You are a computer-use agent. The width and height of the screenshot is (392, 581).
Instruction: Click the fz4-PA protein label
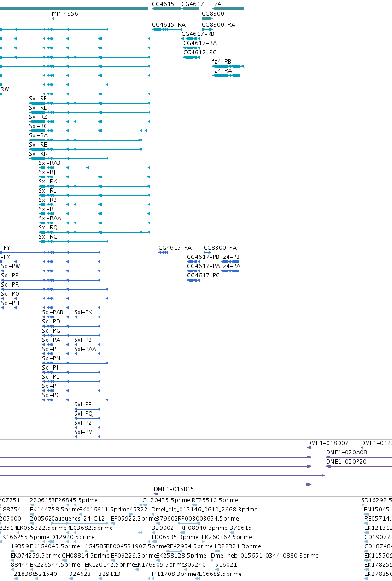pyautogui.click(x=231, y=266)
